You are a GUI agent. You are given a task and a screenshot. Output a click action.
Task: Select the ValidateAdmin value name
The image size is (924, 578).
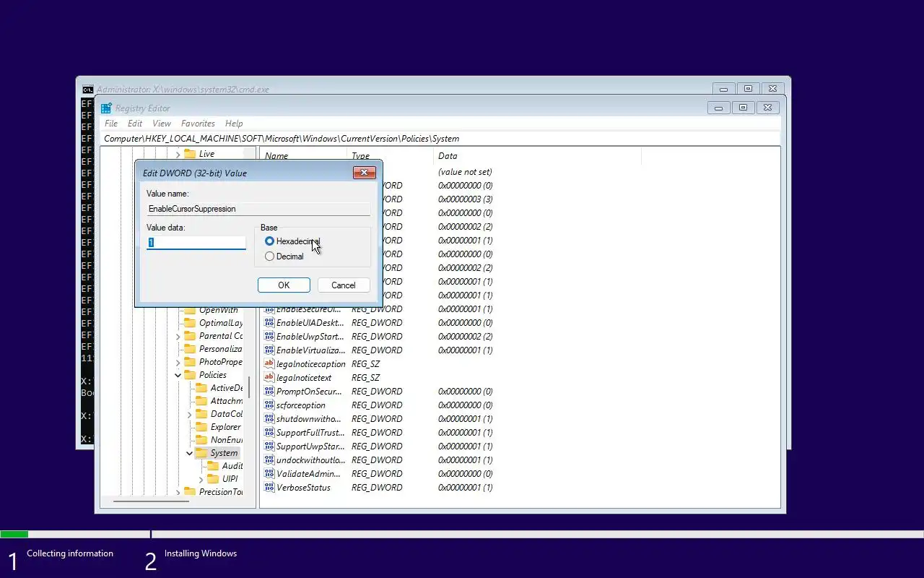[x=308, y=474]
